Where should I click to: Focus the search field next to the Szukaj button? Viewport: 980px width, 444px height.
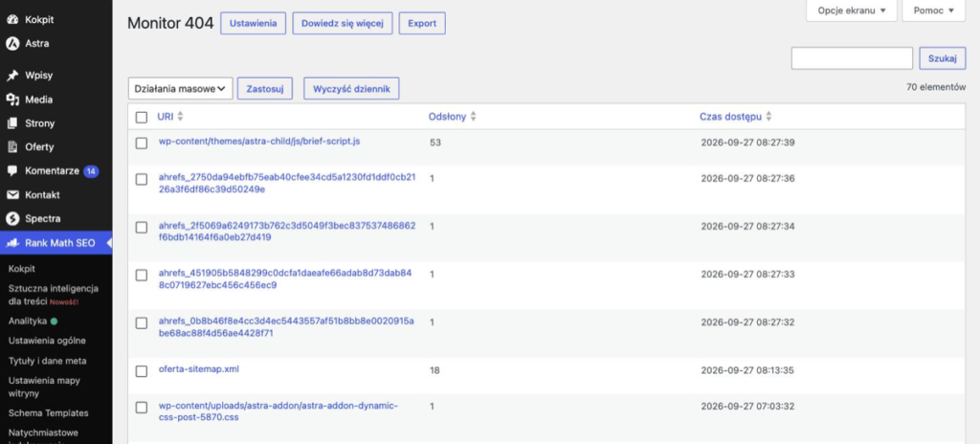852,58
